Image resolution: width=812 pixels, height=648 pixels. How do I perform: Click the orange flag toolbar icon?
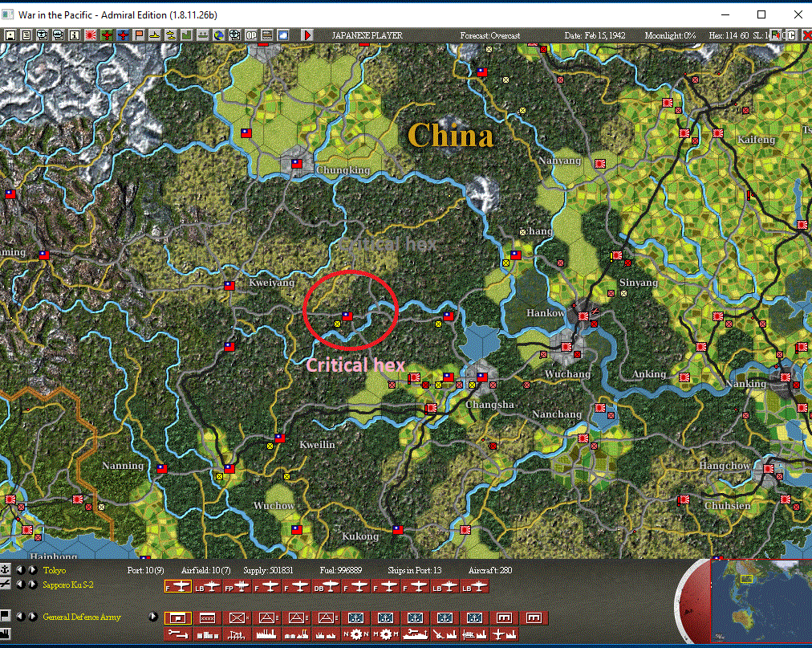point(139,35)
